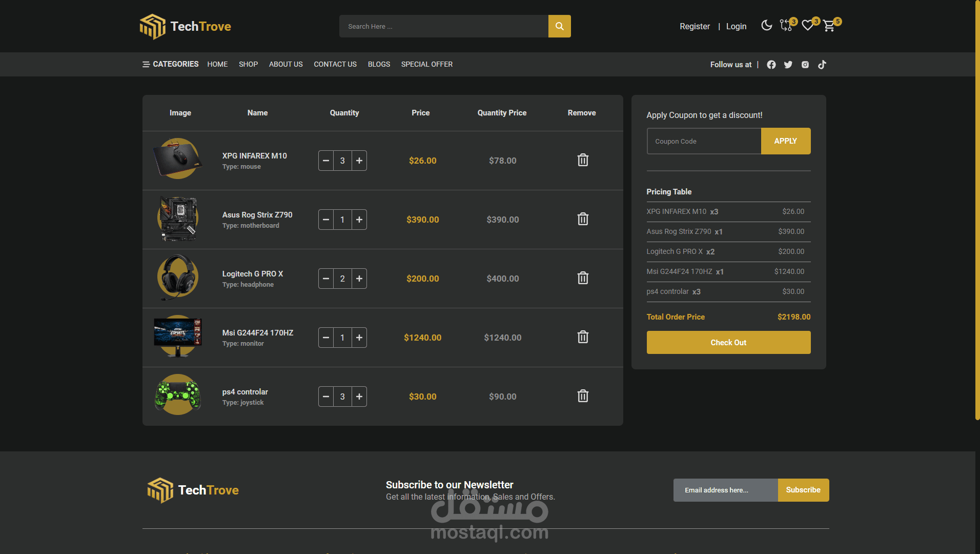The height and width of the screenshot is (554, 980).
Task: Open the Blogs menu item
Action: click(379, 64)
